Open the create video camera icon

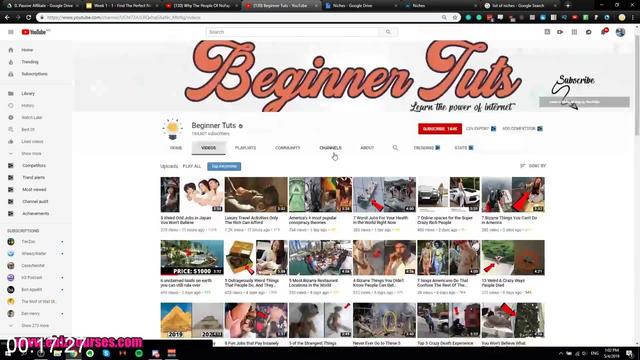[560, 32]
